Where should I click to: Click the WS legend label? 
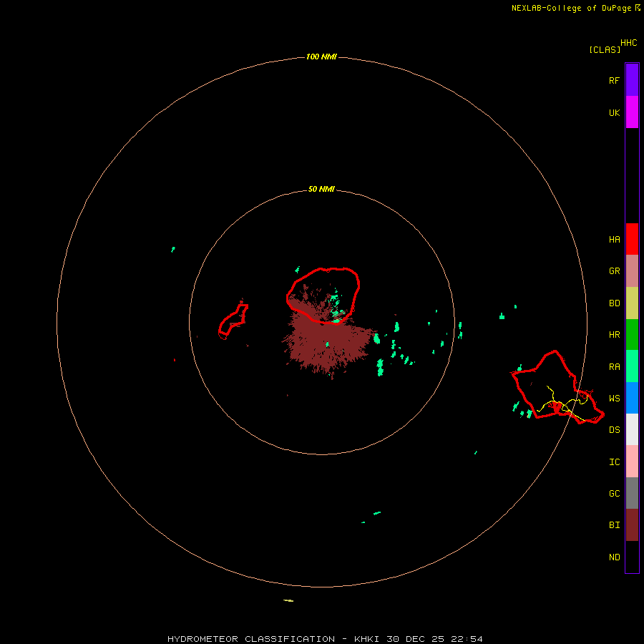point(614,399)
